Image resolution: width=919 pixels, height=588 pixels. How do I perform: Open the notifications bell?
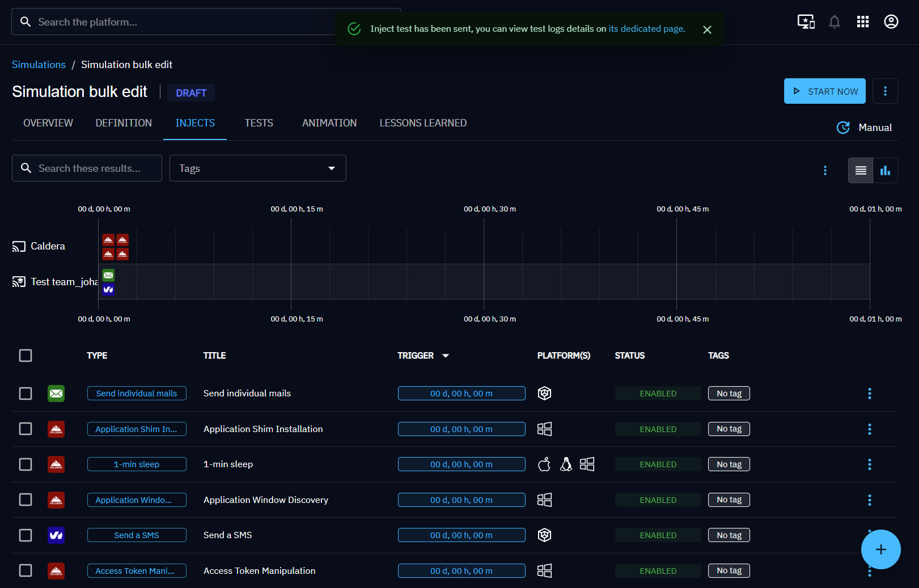pyautogui.click(x=834, y=22)
